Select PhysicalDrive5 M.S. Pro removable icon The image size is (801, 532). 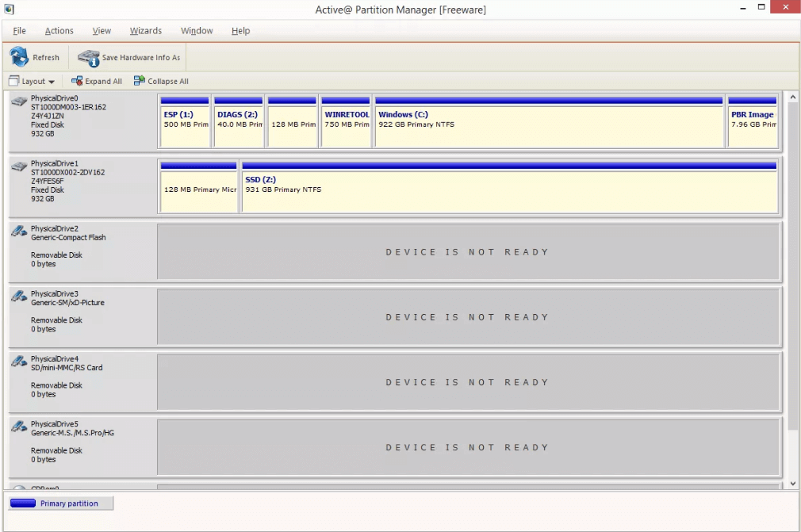click(x=19, y=427)
